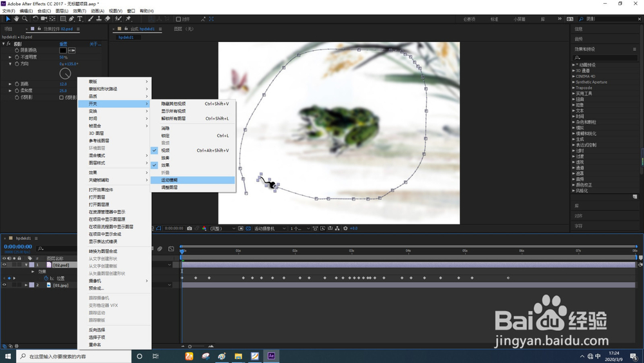Click the eyedropper next to shadow color
Viewport: 644px width, 363px height.
[x=72, y=50]
